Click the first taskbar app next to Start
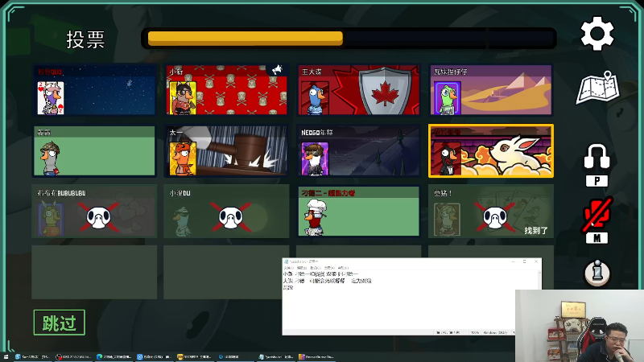The width and height of the screenshot is (644, 362). tap(34, 357)
